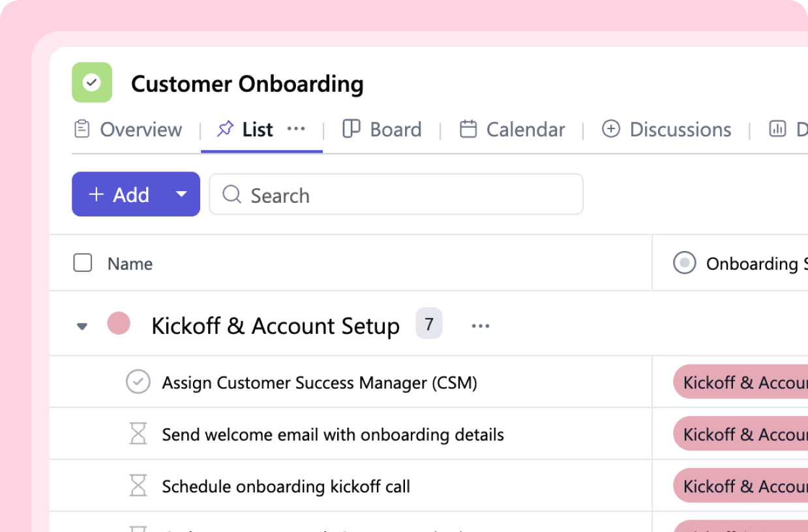Image resolution: width=808 pixels, height=532 pixels.
Task: Collapse the Kickoff & Account Setup group
Action: pyautogui.click(x=82, y=326)
